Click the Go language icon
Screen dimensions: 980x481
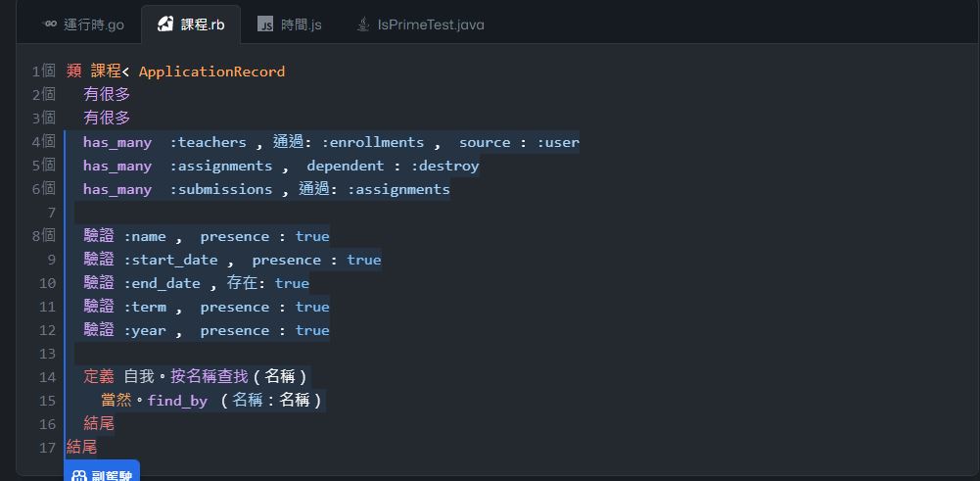(49, 24)
